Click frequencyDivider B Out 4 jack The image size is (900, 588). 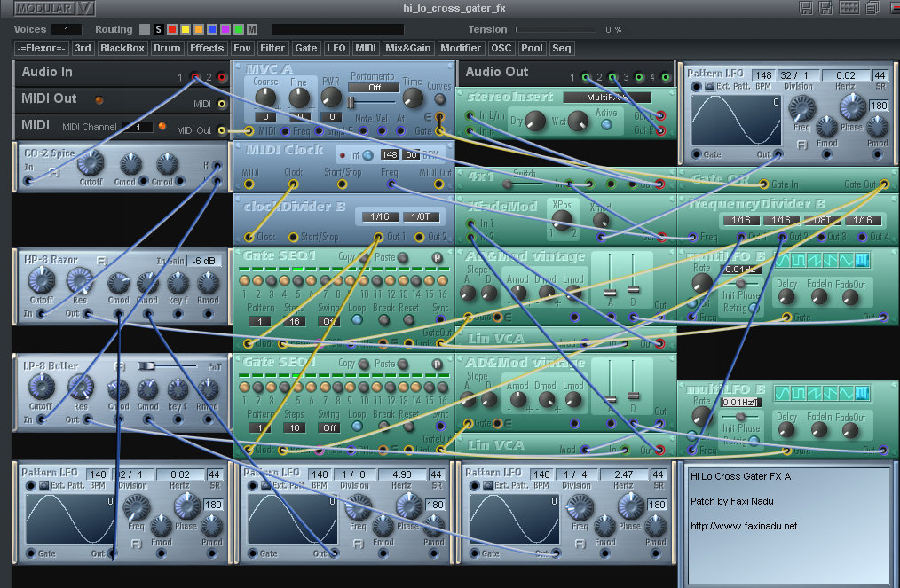coord(862,236)
